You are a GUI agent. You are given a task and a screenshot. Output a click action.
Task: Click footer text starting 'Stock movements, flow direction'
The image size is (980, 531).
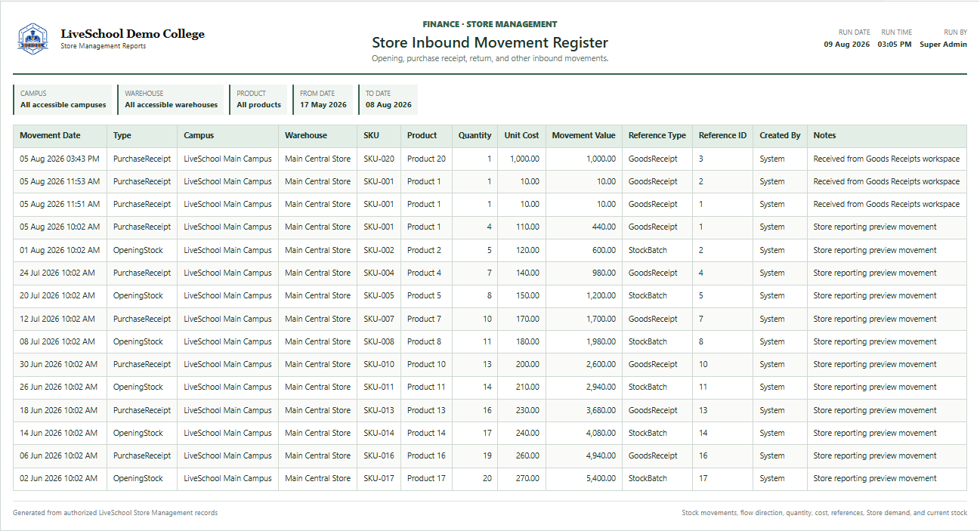[x=824, y=513]
